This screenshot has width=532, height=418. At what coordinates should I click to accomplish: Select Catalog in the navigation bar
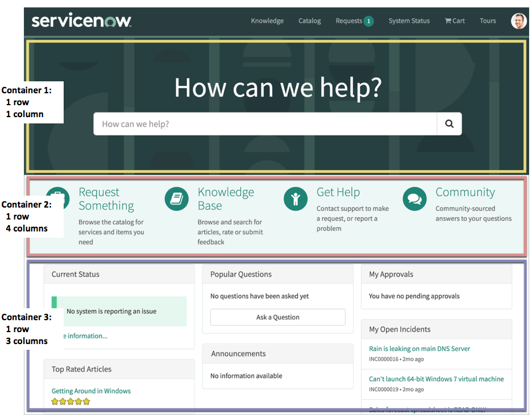[x=309, y=20]
